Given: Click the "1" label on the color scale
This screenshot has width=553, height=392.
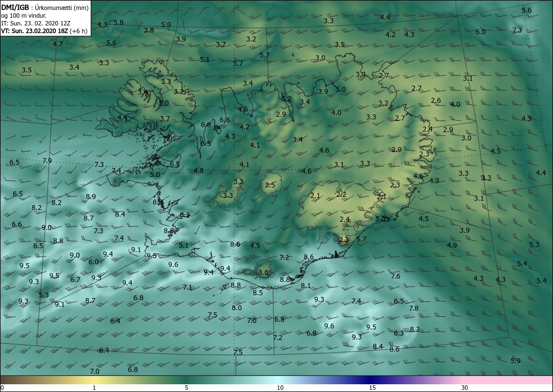Looking at the screenshot, I should pyautogui.click(x=94, y=388).
